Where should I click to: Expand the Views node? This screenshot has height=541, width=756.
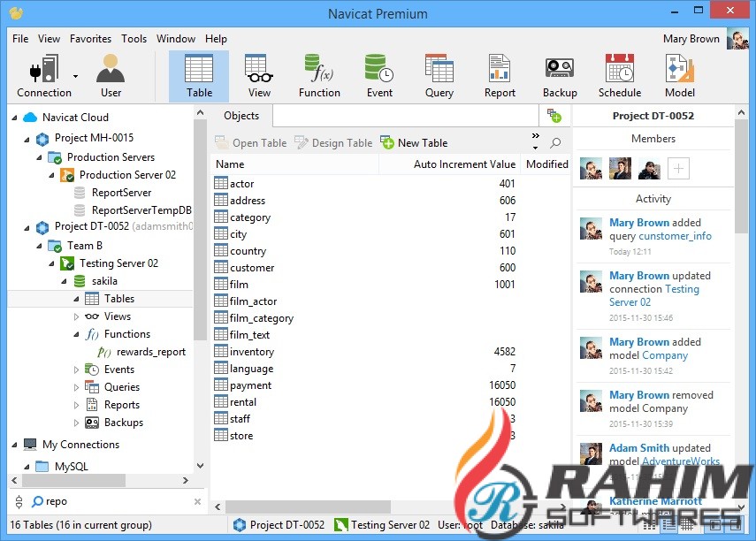coord(76,316)
